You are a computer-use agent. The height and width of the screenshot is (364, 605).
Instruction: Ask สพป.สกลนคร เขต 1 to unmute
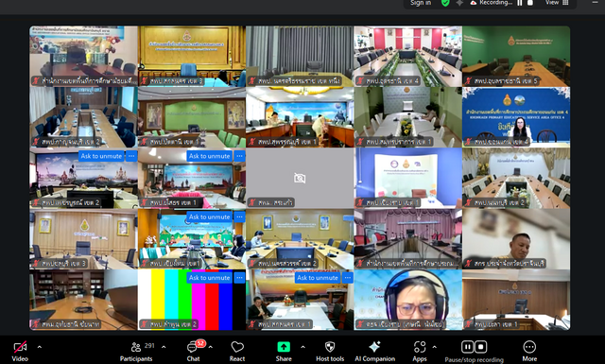[318, 278]
